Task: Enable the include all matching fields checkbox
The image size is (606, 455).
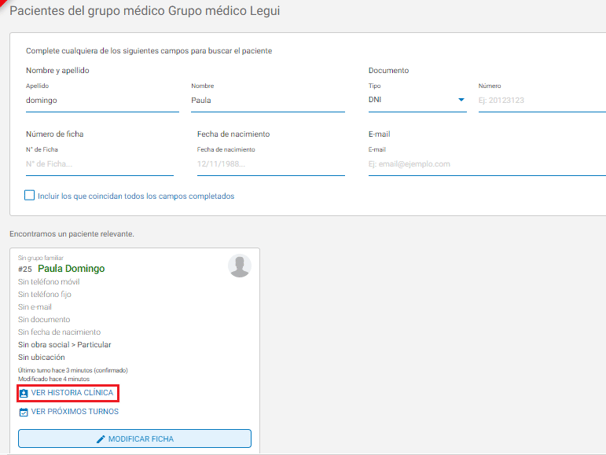Action: point(30,196)
